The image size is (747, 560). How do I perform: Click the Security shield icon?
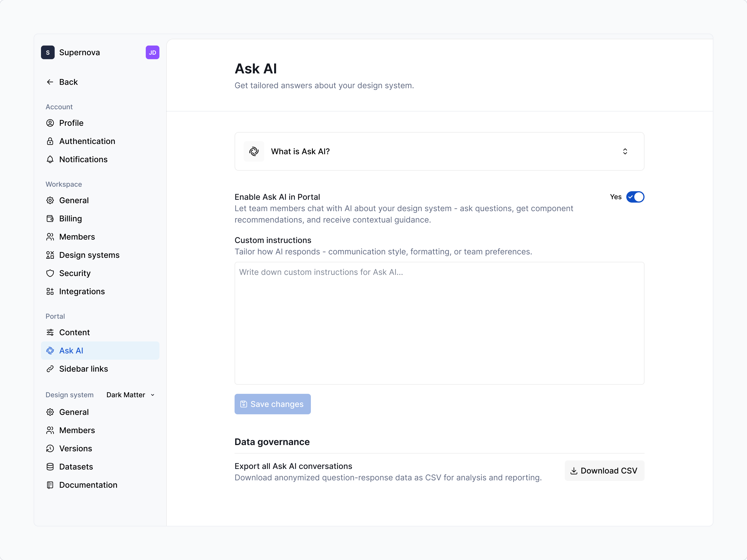pyautogui.click(x=50, y=273)
